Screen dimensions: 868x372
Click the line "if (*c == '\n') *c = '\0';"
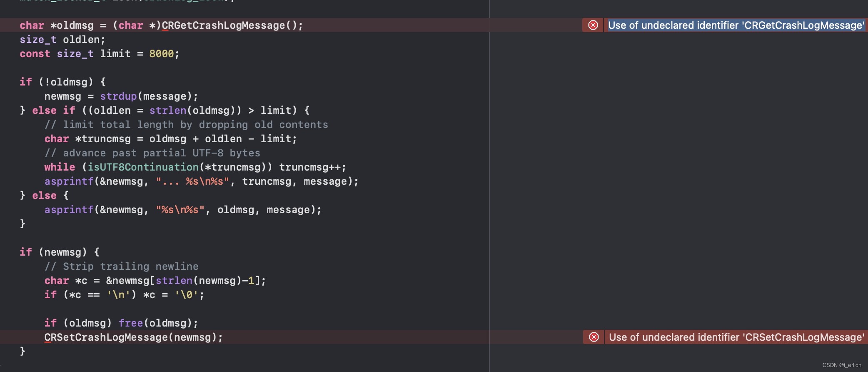124,295
